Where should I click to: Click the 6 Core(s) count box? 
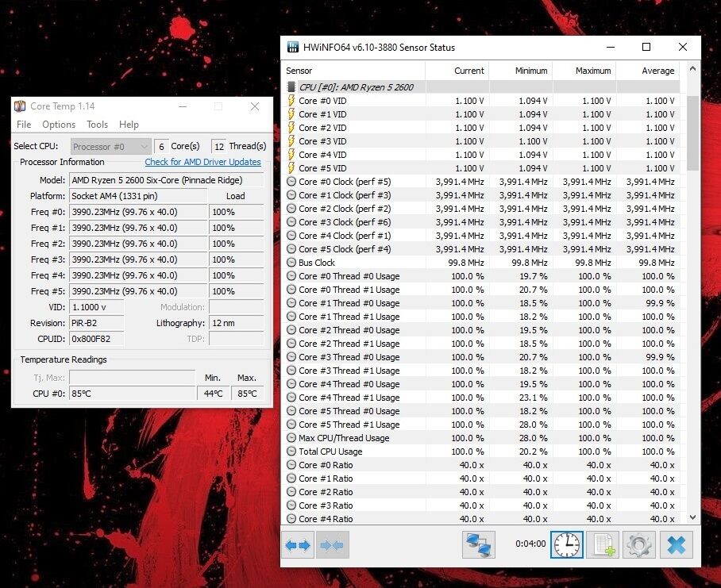point(161,147)
